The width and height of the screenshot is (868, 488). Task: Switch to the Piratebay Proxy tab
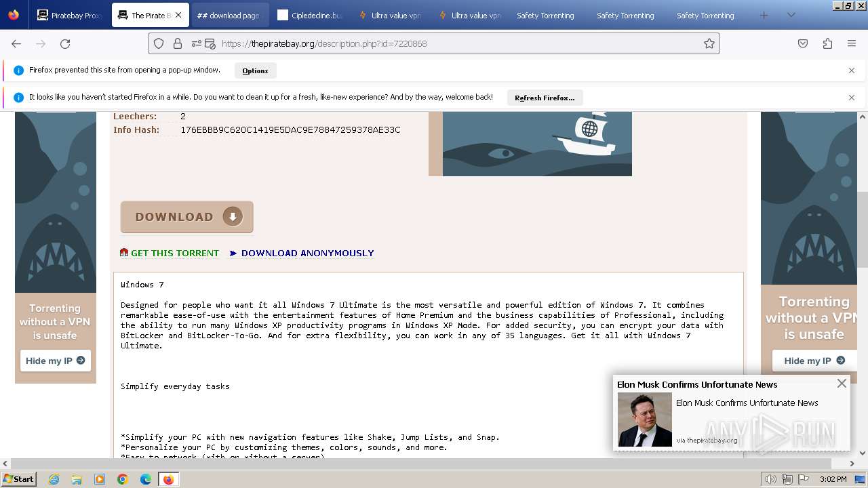tap(69, 15)
